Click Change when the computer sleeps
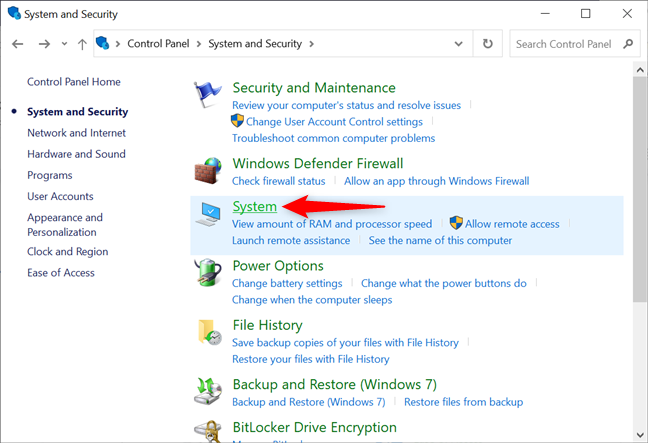Screen dimensions: 648x443 [x=312, y=300]
